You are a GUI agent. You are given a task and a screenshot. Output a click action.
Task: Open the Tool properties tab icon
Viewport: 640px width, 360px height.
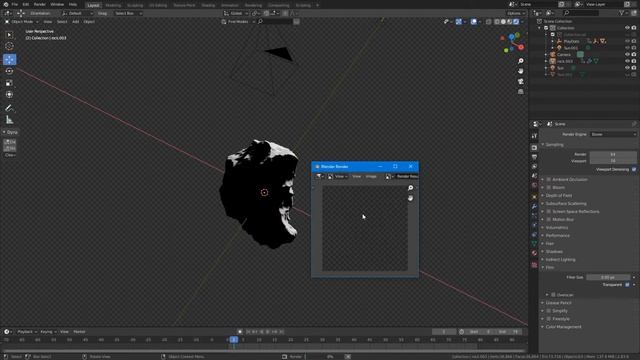534,136
